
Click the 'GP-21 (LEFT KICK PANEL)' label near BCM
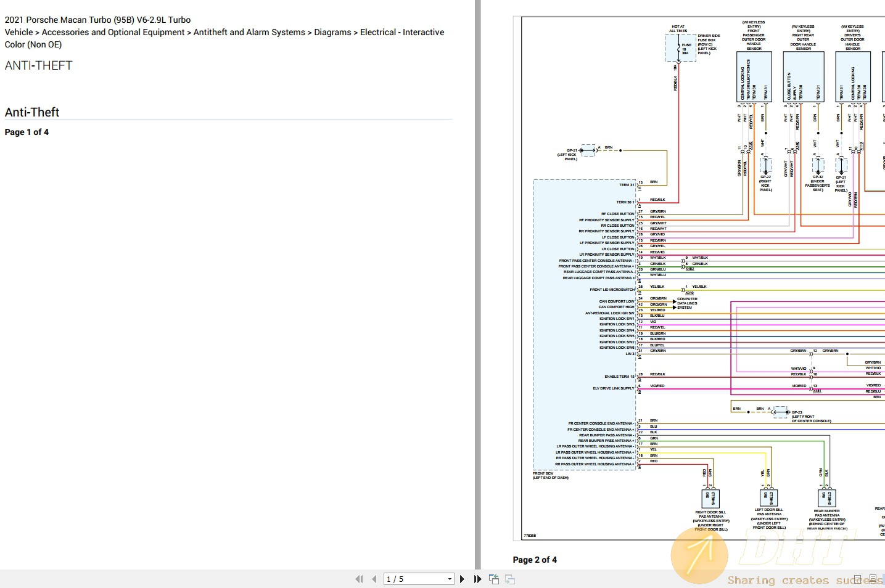568,155
